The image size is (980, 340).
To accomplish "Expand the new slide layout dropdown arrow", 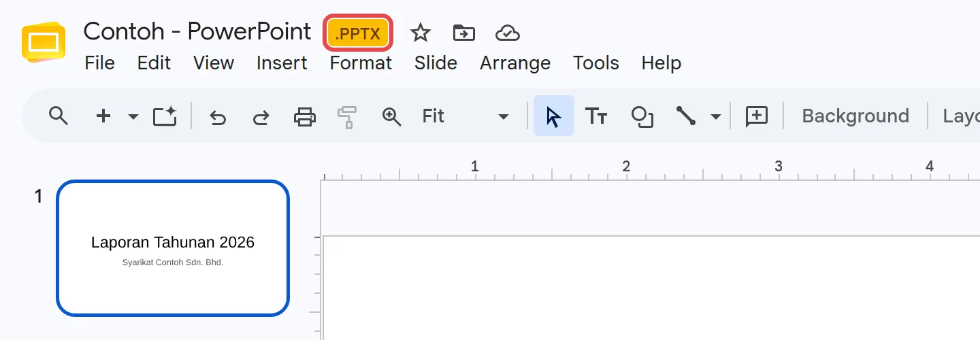I will point(133,117).
